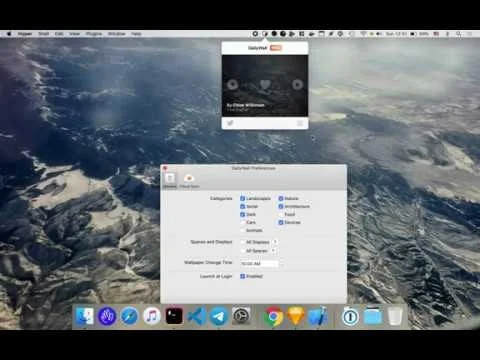Viewport: 480px width, 360px height.
Task: Toggle the Aerial category checkbox
Action: (243, 206)
